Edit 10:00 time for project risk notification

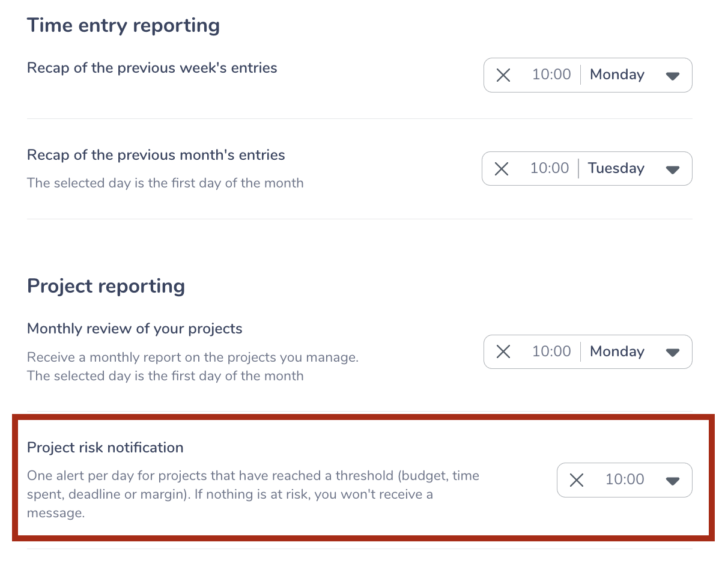click(625, 479)
